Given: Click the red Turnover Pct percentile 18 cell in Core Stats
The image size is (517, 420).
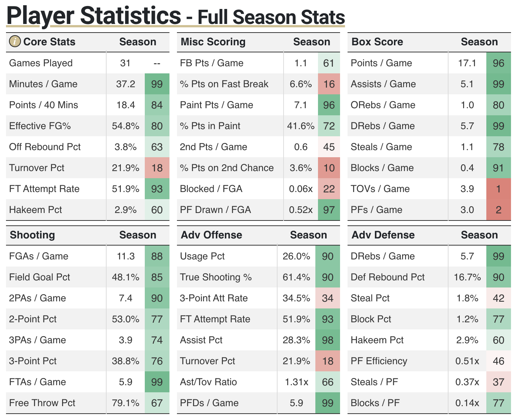Looking at the screenshot, I should pyautogui.click(x=157, y=168).
